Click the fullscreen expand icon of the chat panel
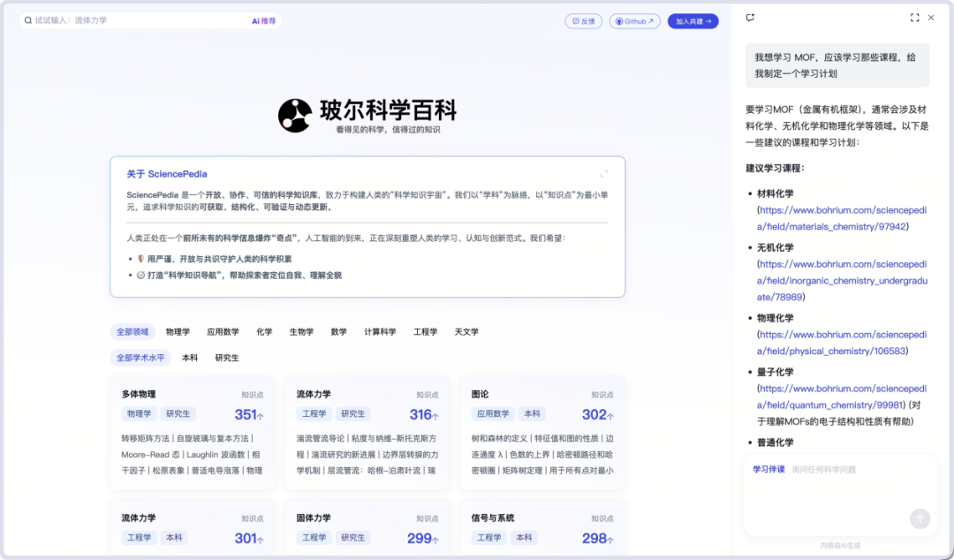Image resolution: width=954 pixels, height=560 pixels. coord(914,17)
